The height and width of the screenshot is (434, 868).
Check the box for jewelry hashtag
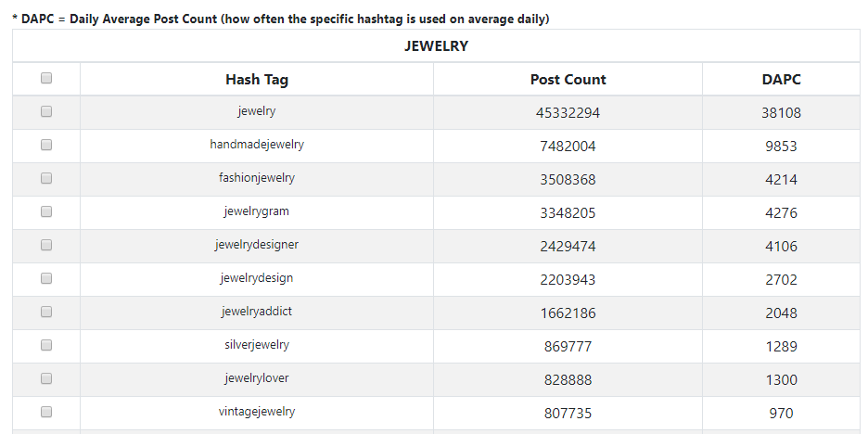[46, 111]
